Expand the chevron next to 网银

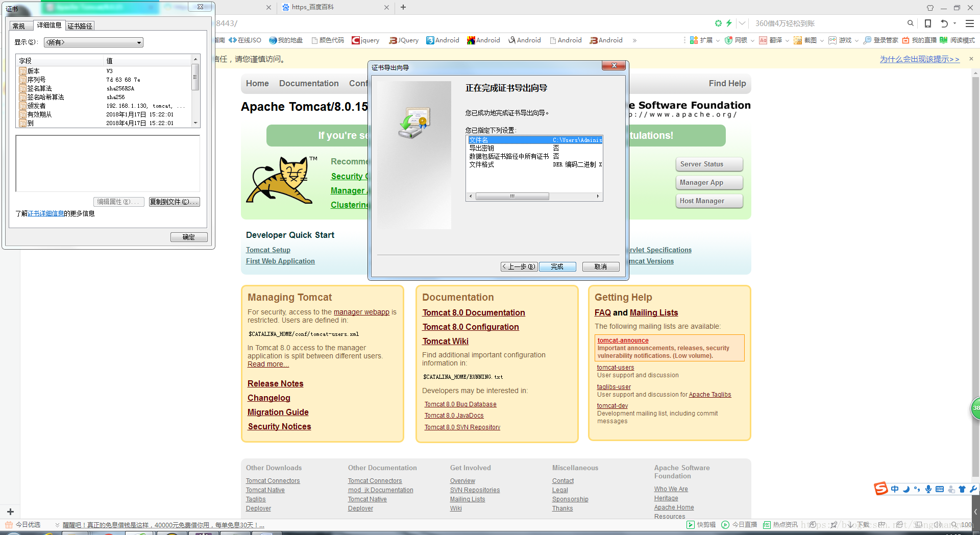coord(752,41)
